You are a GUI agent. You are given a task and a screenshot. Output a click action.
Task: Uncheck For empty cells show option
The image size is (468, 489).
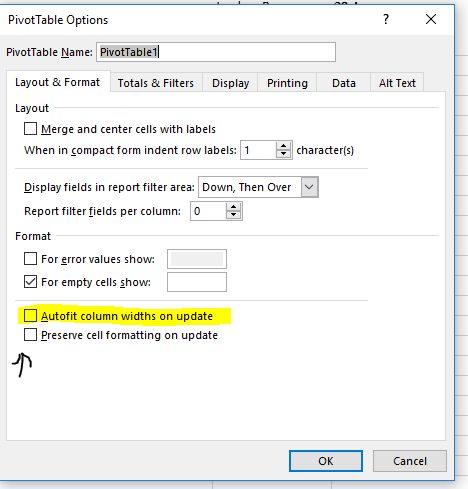point(30,282)
